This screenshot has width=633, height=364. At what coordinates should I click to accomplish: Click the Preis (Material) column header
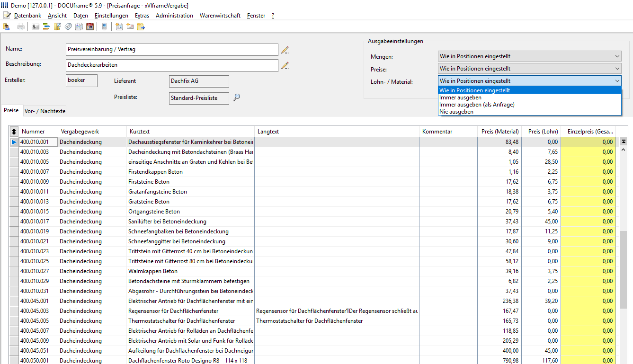click(499, 132)
